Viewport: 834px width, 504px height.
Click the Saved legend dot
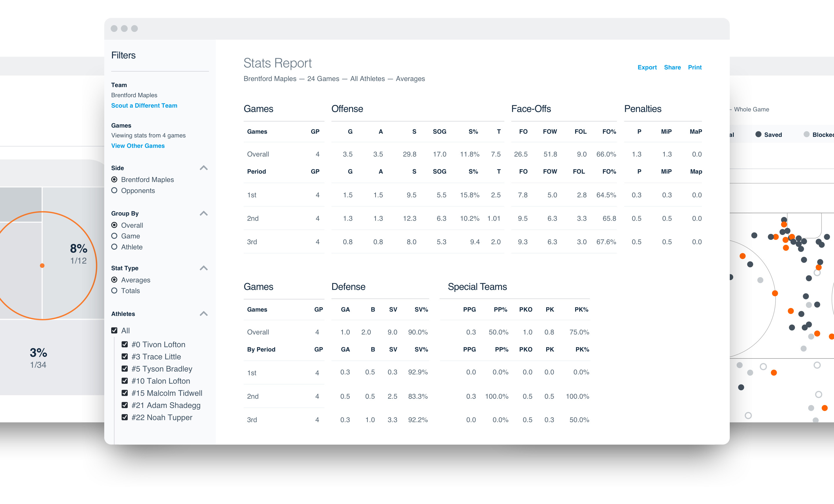tap(758, 134)
